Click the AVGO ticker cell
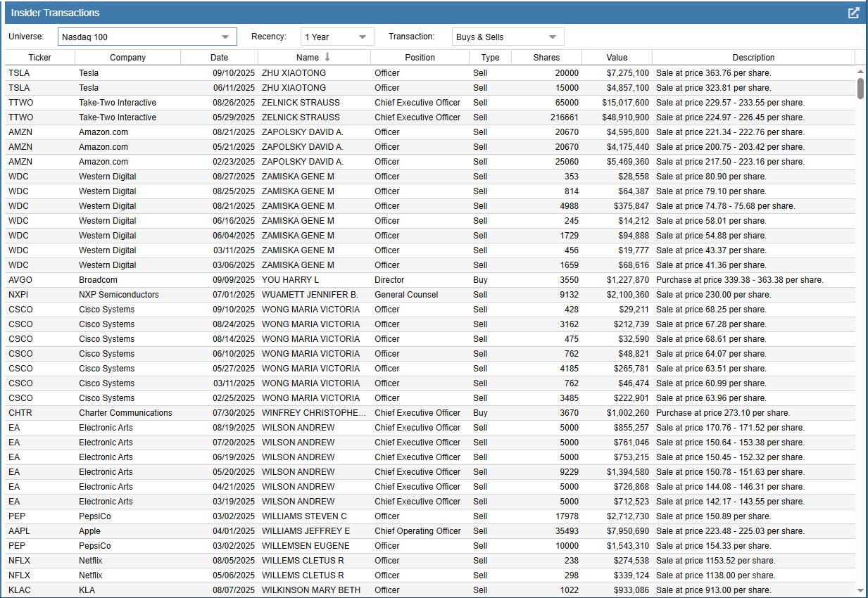This screenshot has width=868, height=598. tap(20, 280)
